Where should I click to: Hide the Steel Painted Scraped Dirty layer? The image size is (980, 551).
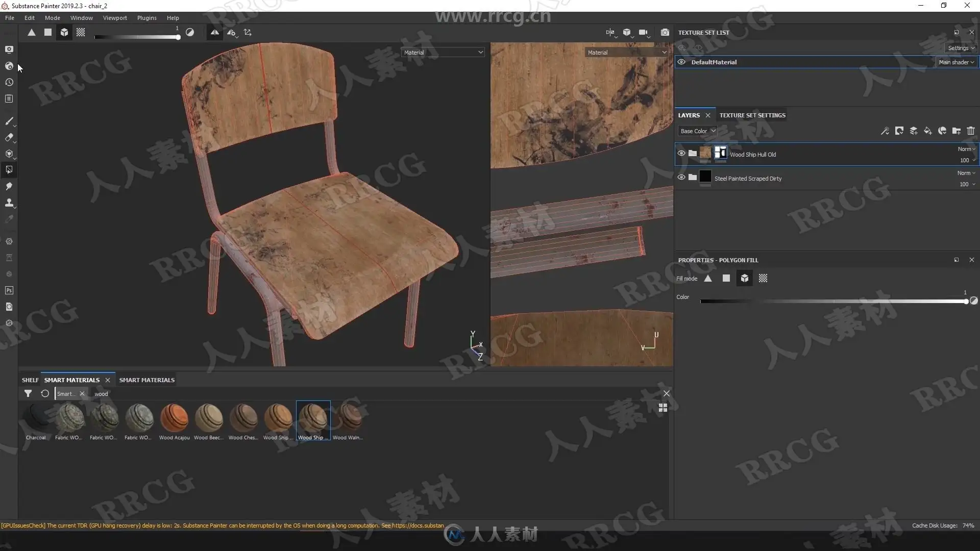pos(681,178)
